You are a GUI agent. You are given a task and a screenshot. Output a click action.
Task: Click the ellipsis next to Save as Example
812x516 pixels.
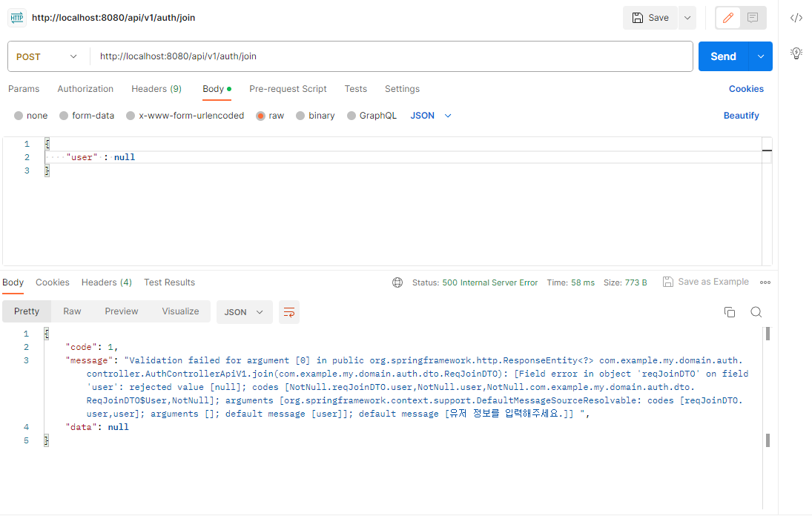[765, 282]
